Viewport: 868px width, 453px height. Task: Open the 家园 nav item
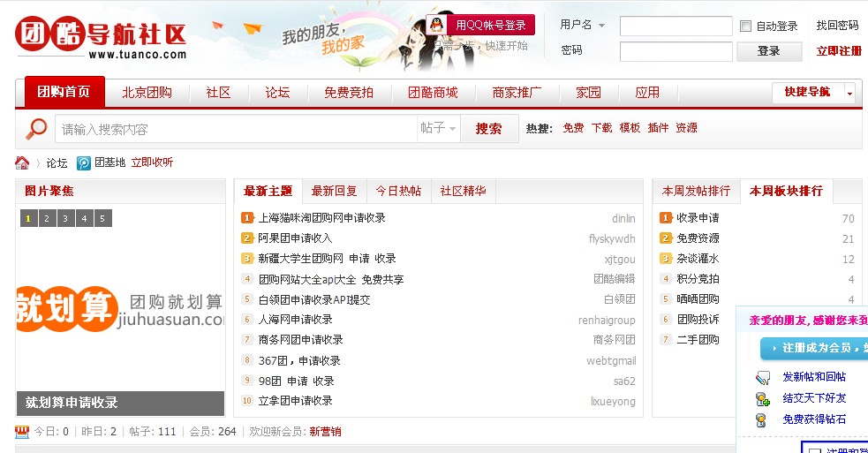click(x=588, y=93)
